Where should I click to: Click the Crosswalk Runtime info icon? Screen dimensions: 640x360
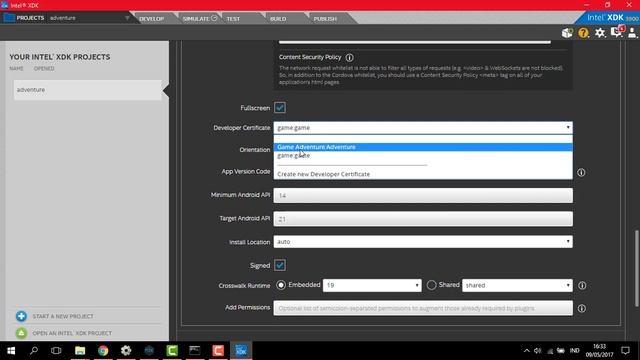click(582, 286)
